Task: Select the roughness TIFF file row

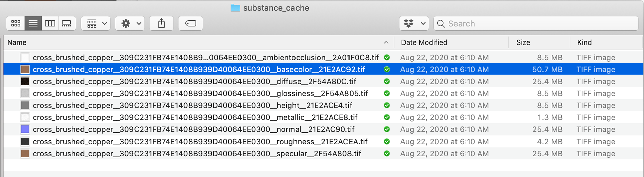Action: click(x=200, y=142)
